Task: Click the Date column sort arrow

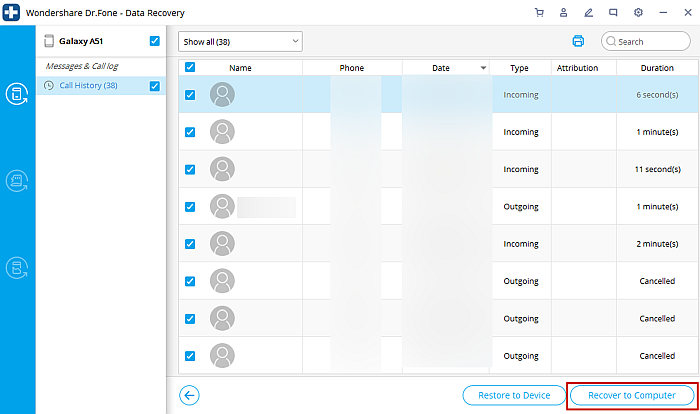Action: 483,68
